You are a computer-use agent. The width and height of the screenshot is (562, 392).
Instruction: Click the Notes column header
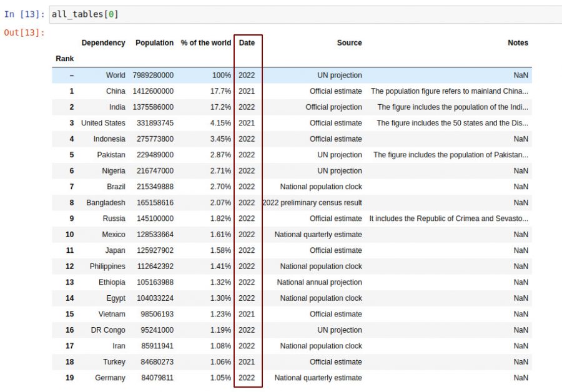(518, 42)
